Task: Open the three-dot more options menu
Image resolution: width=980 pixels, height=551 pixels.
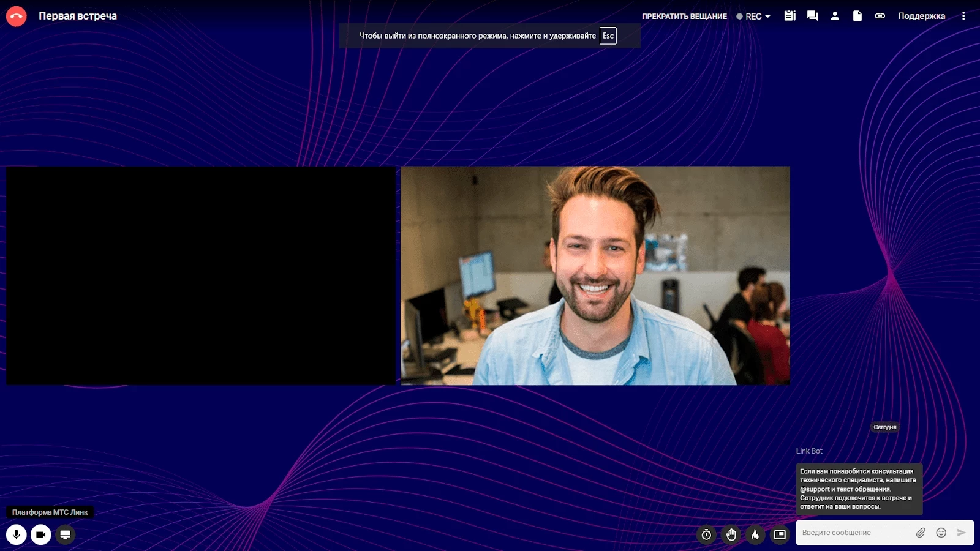Action: pyautogui.click(x=963, y=16)
